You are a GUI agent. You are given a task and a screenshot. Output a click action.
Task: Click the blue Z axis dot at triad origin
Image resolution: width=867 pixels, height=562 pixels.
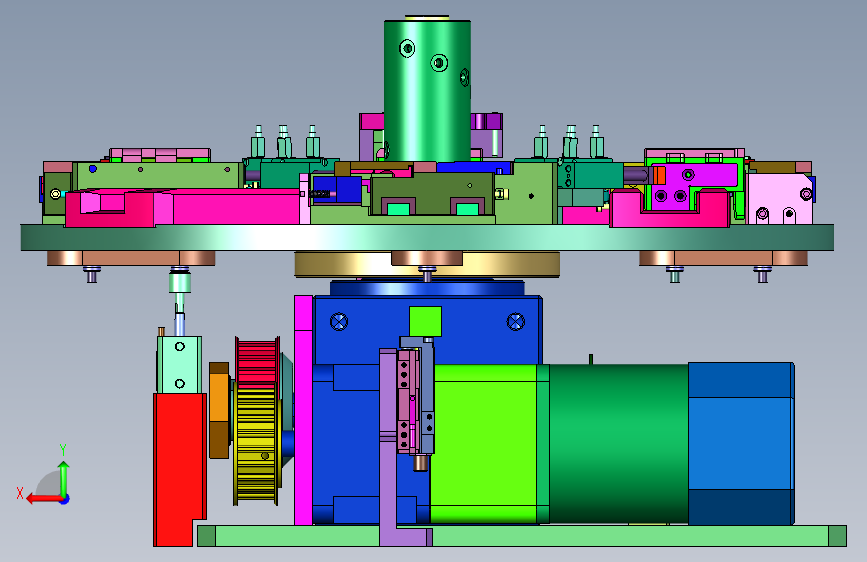pyautogui.click(x=65, y=499)
